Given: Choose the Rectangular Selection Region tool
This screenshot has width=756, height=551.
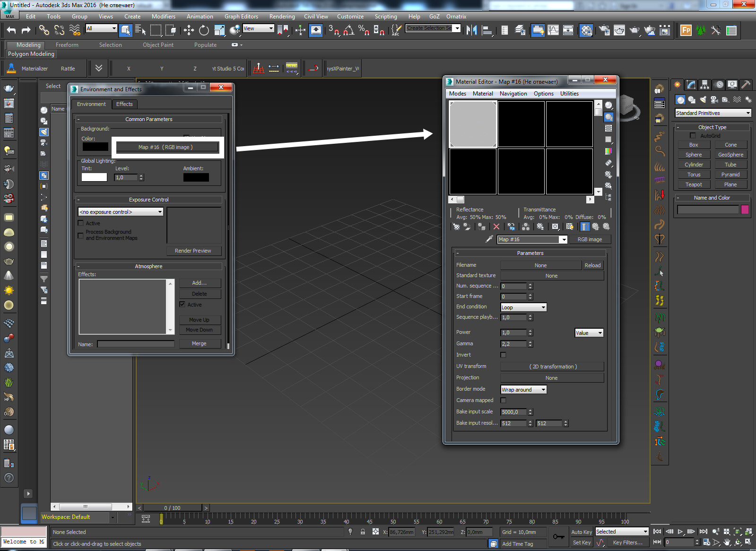Looking at the screenshot, I should coord(156,30).
